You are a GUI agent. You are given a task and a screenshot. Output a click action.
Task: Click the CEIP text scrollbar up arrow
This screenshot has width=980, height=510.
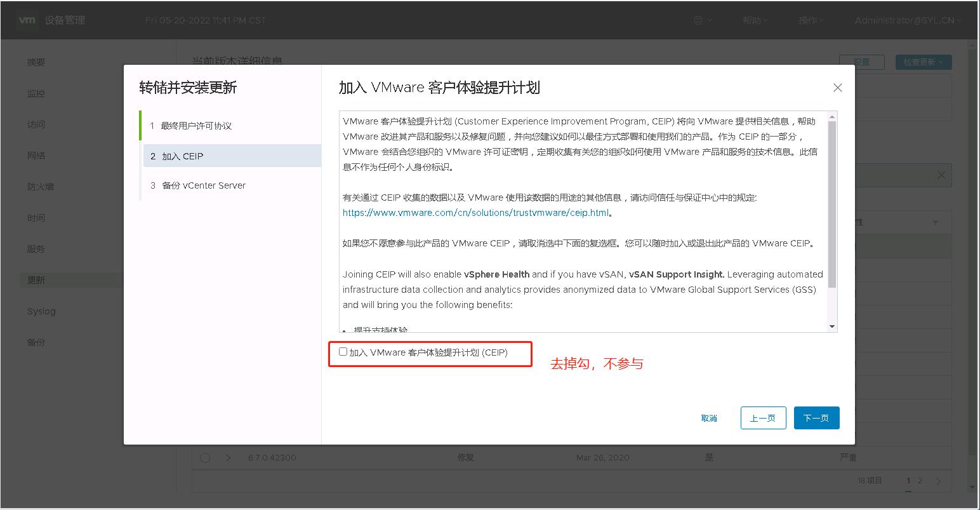coord(832,116)
